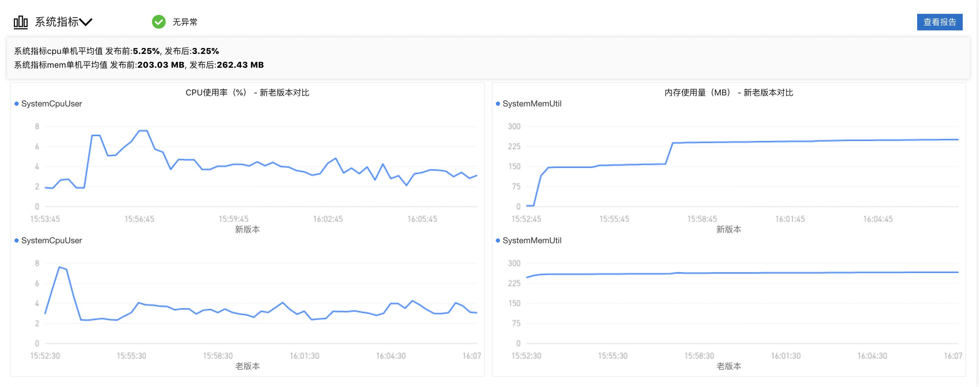Click the cpu average summary text line
Viewport: 980px width, 387px height.
tap(116, 51)
